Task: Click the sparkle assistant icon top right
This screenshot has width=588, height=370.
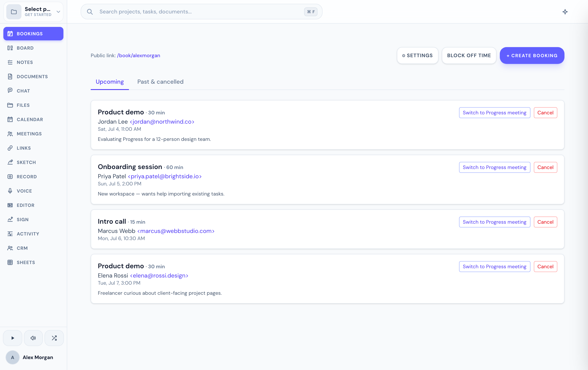Action: coord(565,12)
